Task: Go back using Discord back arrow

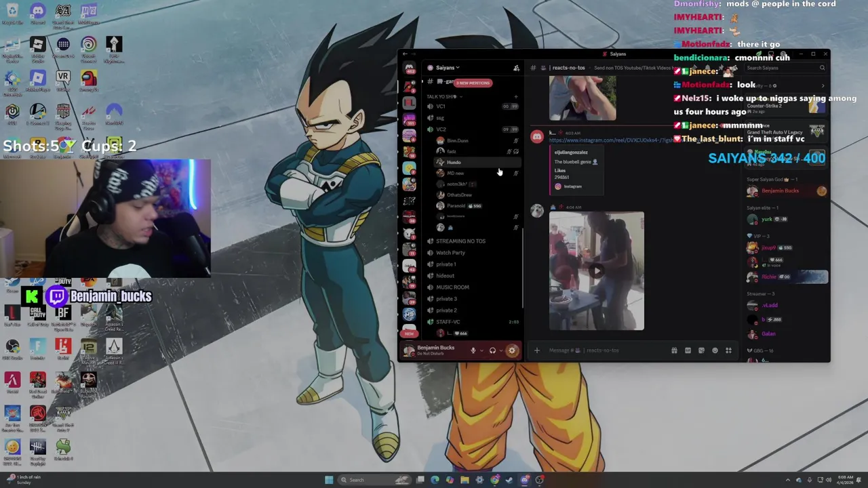Action: click(x=405, y=54)
